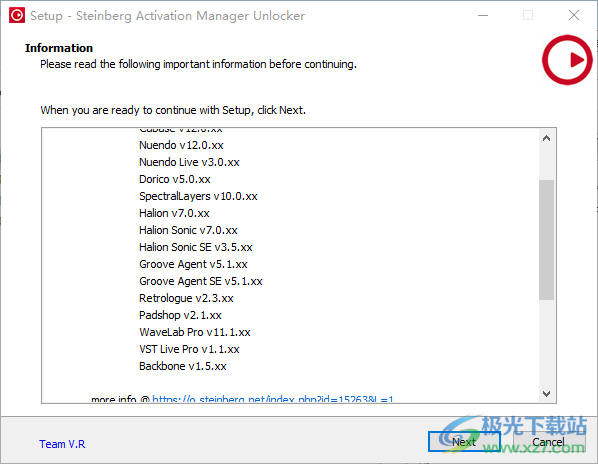Viewport: 598px width, 464px height.
Task: Click the scrollbar up arrow
Action: [546, 138]
